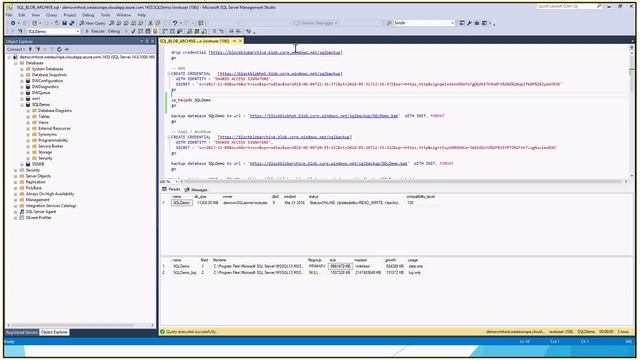This screenshot has width=640, height=360.
Task: Close the SQL_BLOB_ARCHIVE query tab
Action: click(x=240, y=41)
